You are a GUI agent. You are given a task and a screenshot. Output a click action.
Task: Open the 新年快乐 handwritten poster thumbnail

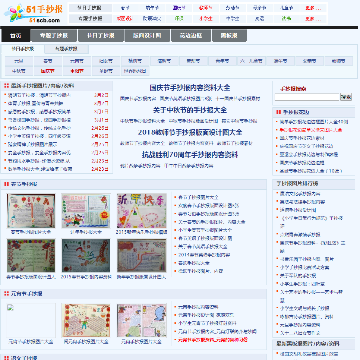click(142, 211)
